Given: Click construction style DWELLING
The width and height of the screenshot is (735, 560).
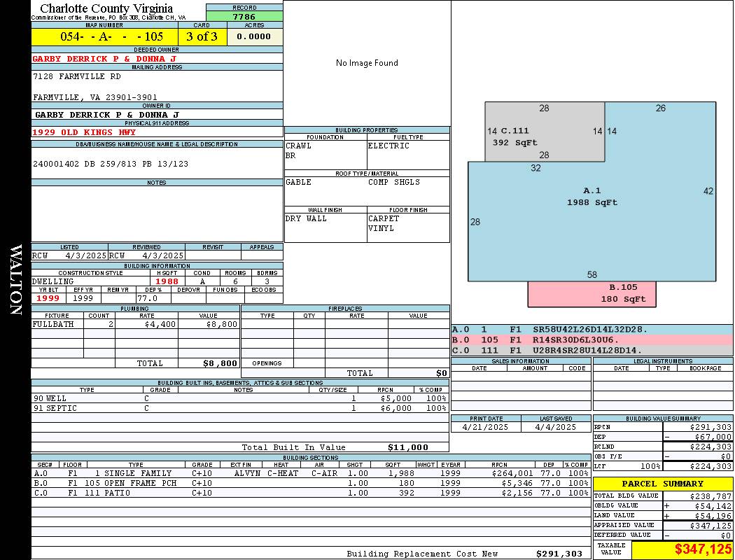Looking at the screenshot, I should pyautogui.click(x=53, y=281).
